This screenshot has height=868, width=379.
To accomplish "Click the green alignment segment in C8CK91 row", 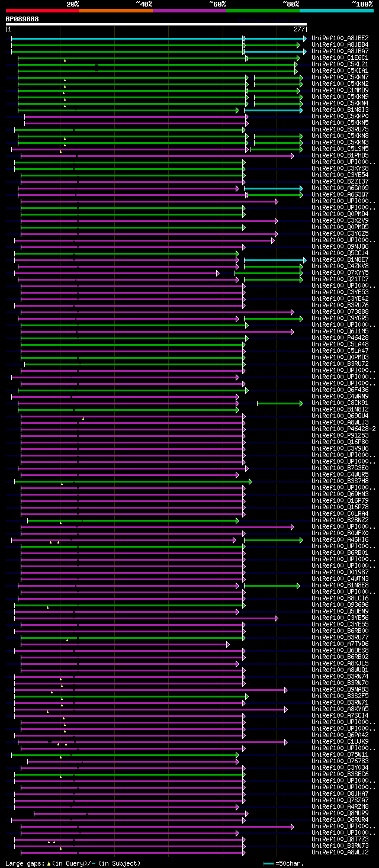I will [x=280, y=403].
